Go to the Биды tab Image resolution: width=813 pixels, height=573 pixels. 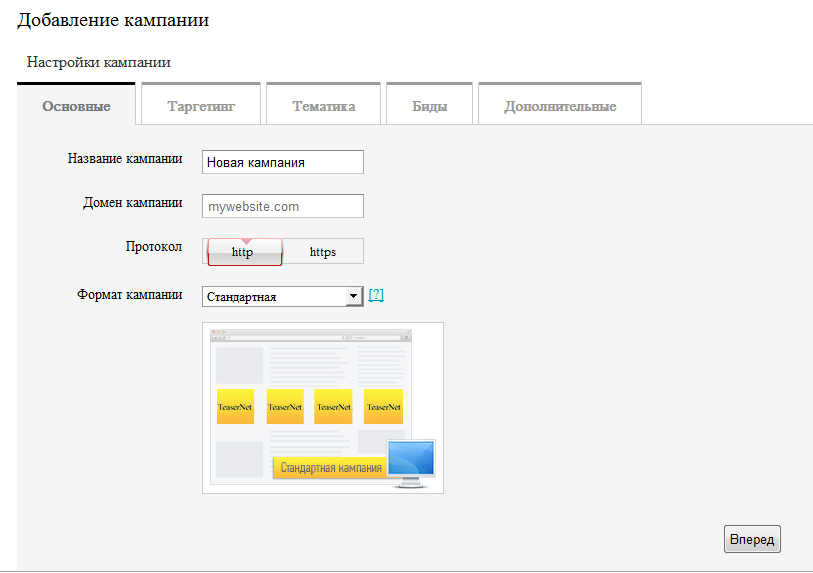coord(429,106)
